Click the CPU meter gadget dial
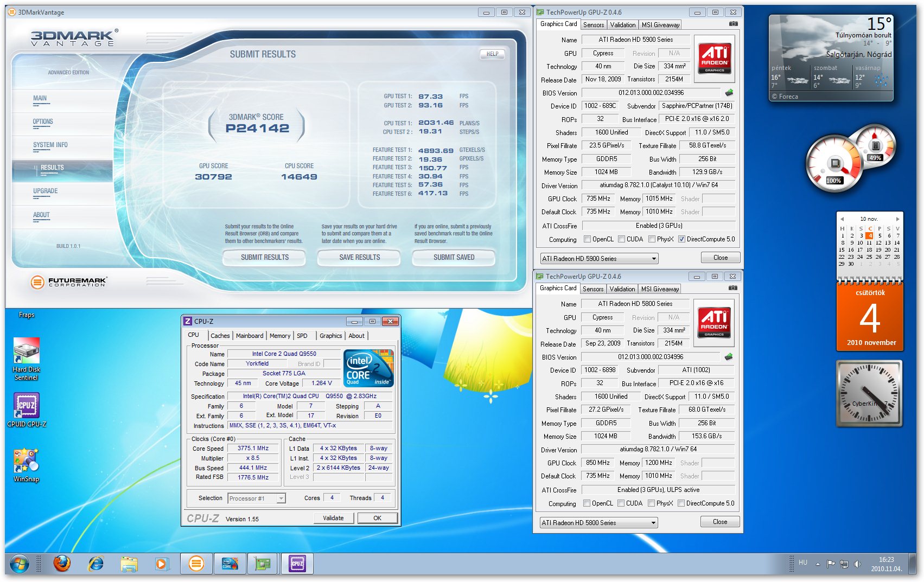 pos(836,163)
